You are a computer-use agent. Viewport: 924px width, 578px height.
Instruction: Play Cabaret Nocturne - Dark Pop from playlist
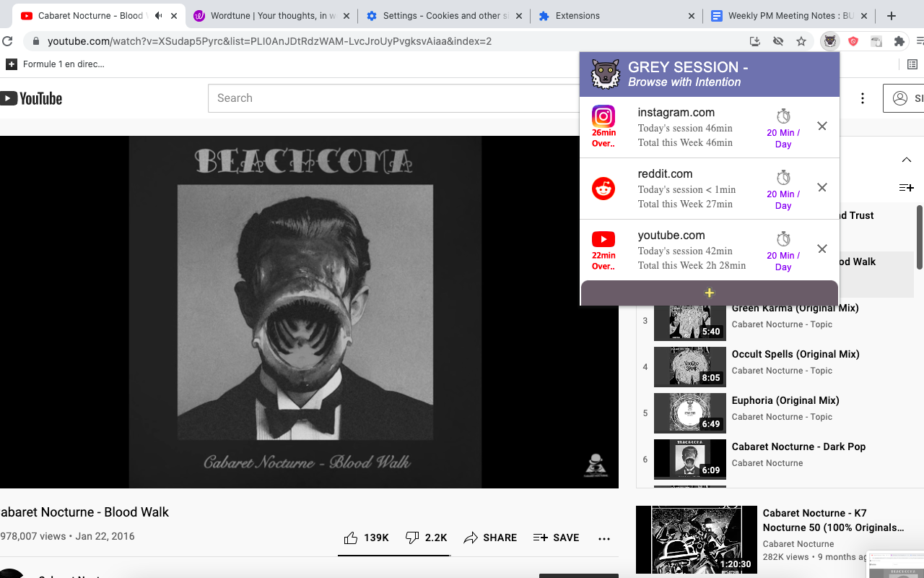click(x=798, y=447)
